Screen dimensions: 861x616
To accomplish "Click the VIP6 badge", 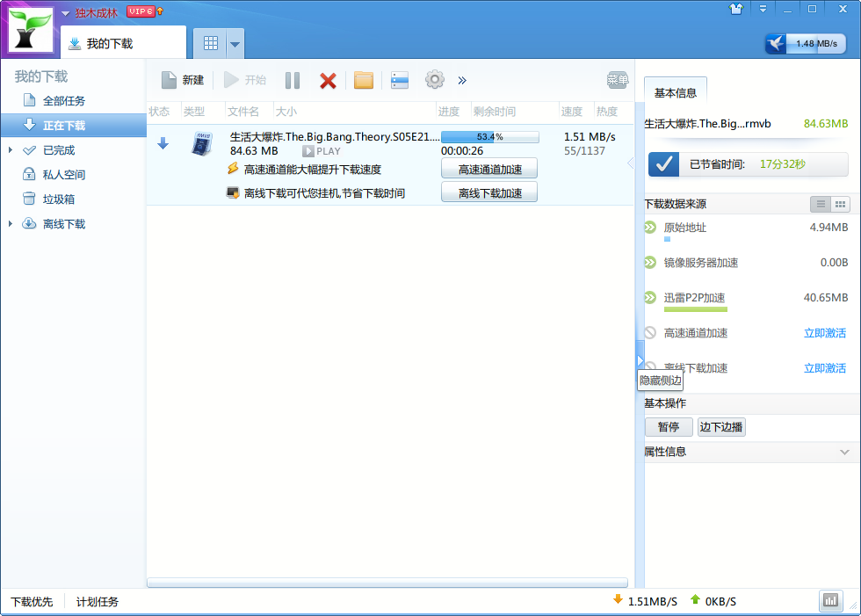I will coord(141,11).
